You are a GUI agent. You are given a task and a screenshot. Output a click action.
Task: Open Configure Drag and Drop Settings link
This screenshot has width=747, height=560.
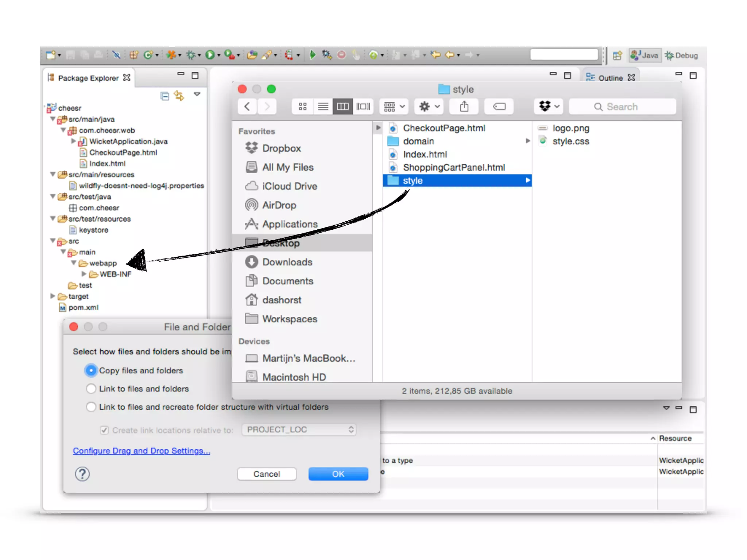(142, 451)
